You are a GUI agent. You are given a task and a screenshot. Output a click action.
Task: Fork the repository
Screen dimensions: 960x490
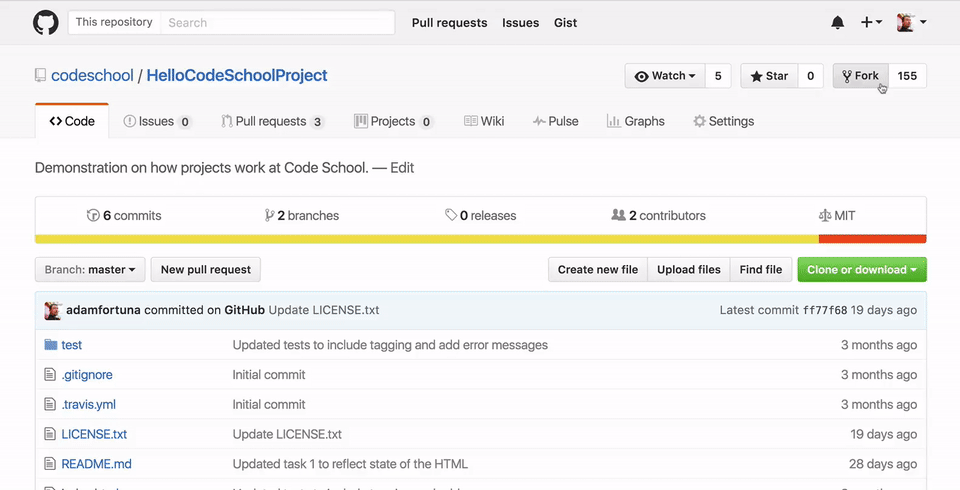(x=860, y=76)
